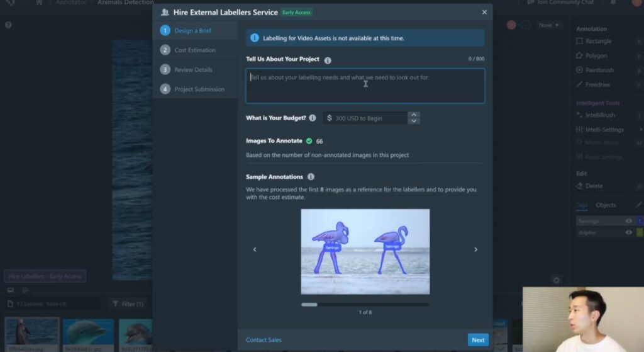Viewport: 644px width, 352px height.
Task: Click the info icon beside Tell Us About Your Project
Action: 327,60
